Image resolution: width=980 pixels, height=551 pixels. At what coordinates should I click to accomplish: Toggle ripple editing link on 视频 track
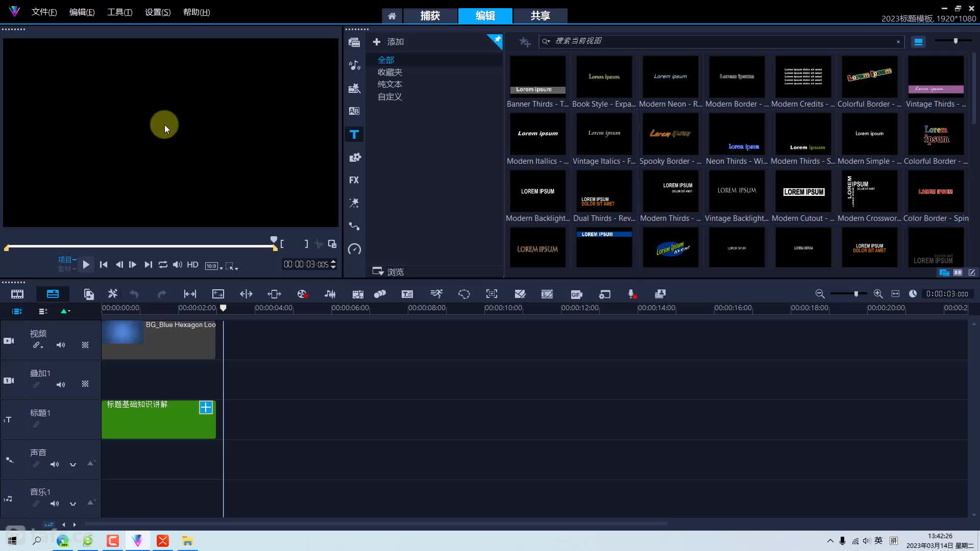(x=38, y=345)
